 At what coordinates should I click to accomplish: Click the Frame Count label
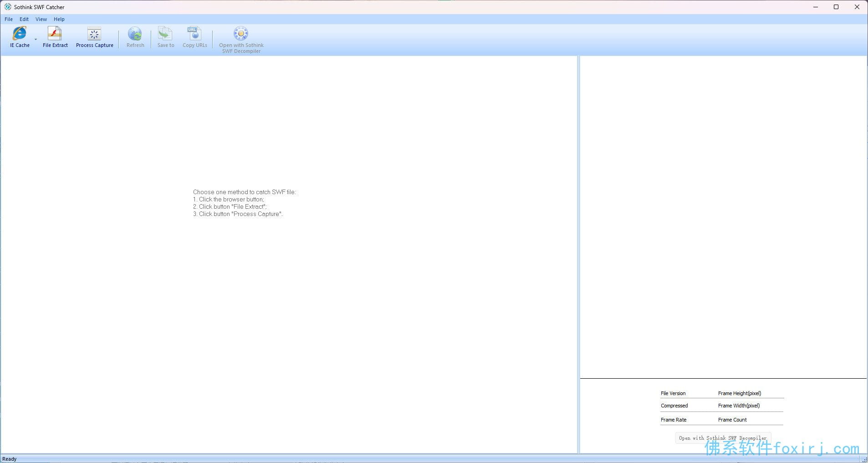(x=732, y=420)
